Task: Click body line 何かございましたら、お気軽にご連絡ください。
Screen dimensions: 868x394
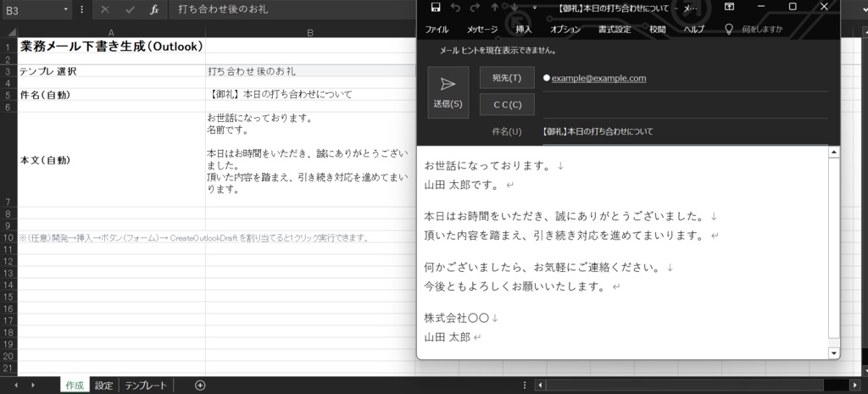Action: pos(542,267)
